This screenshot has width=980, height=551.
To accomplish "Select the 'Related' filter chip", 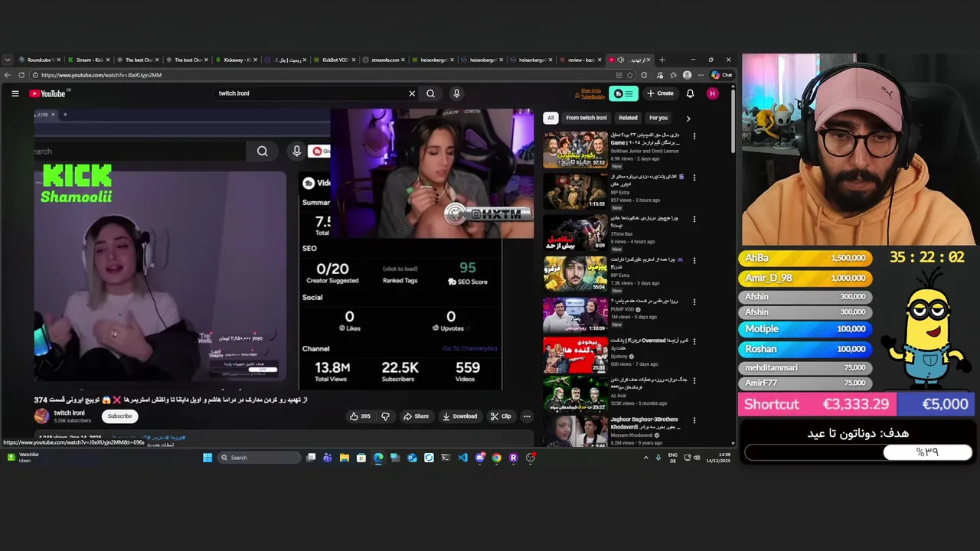I will (628, 118).
